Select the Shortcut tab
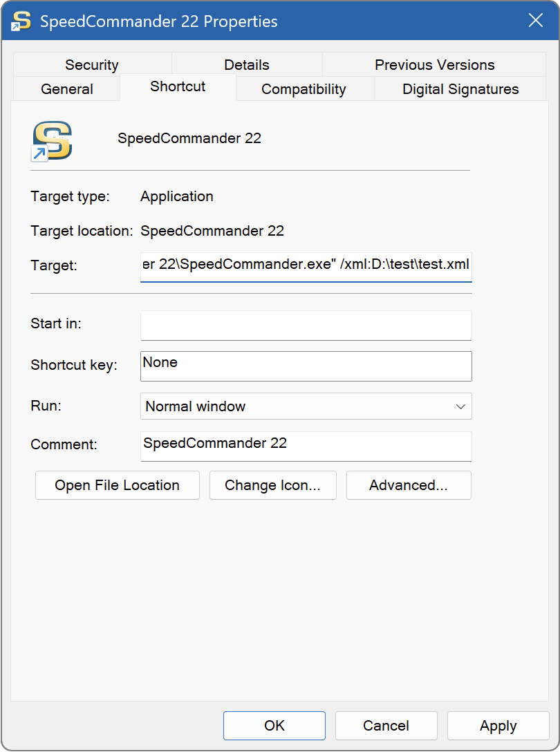 tap(178, 87)
